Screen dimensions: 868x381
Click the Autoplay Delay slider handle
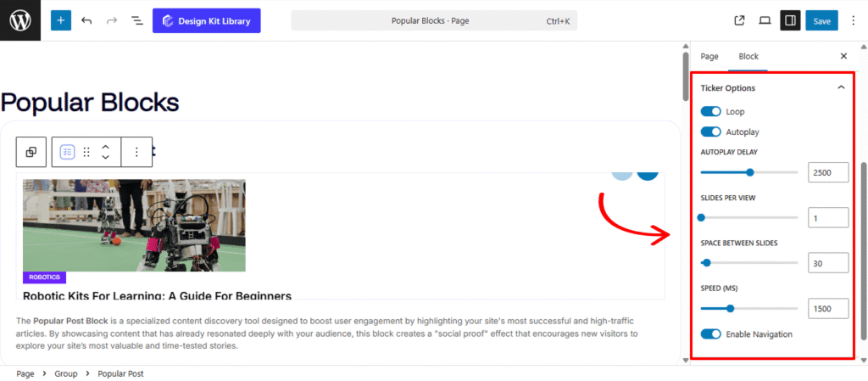(x=750, y=172)
